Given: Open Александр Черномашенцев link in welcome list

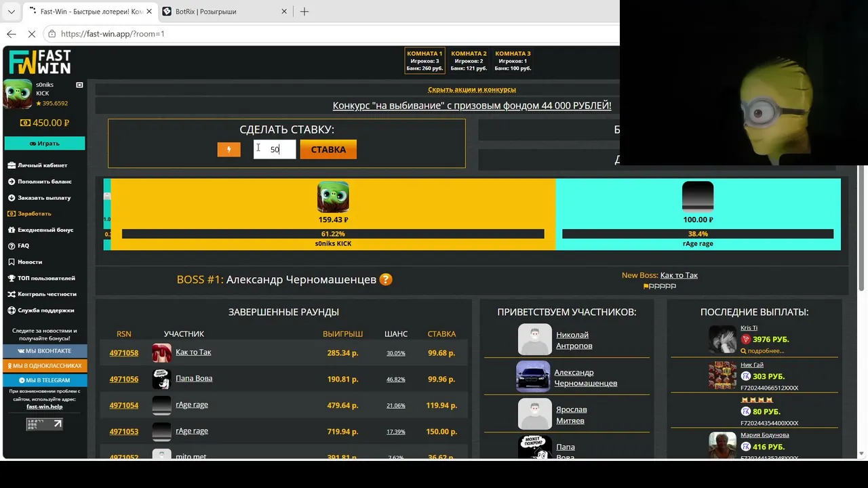Looking at the screenshot, I should (x=585, y=378).
